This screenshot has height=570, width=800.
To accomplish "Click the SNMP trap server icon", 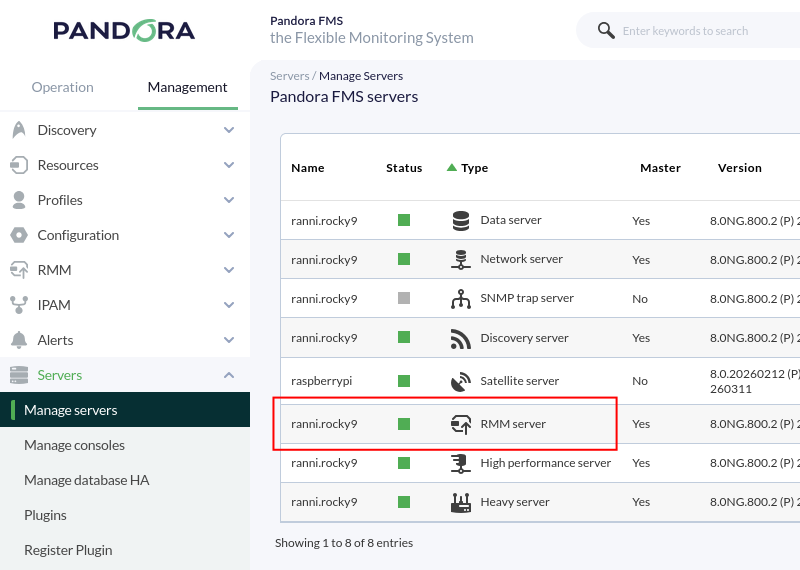I will [461, 299].
